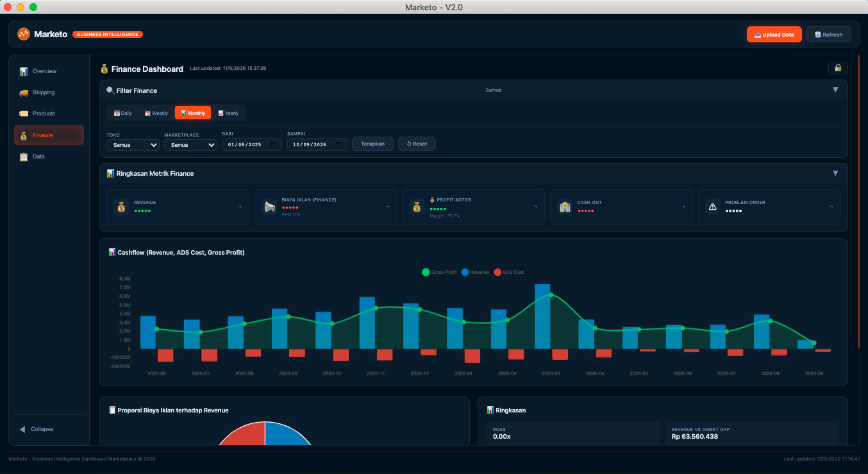Toggle Gross Profit series in chart legend
The height and width of the screenshot is (474, 868).
[439, 272]
